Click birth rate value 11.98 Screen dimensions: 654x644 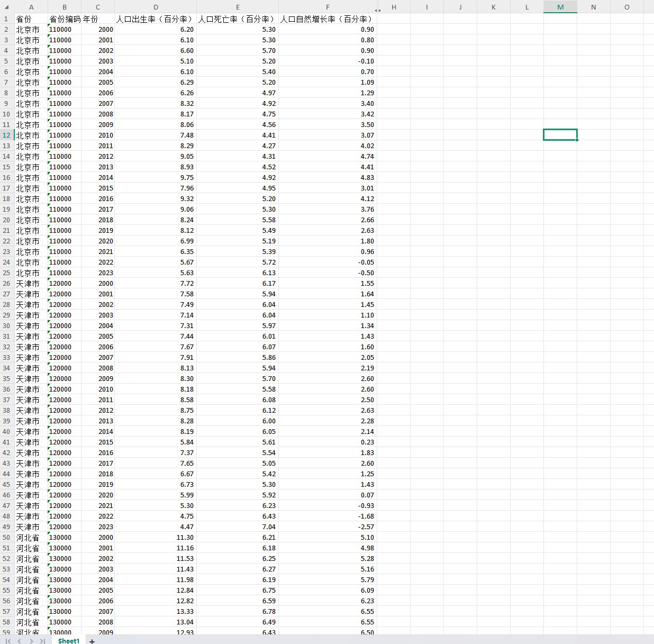[x=156, y=579]
